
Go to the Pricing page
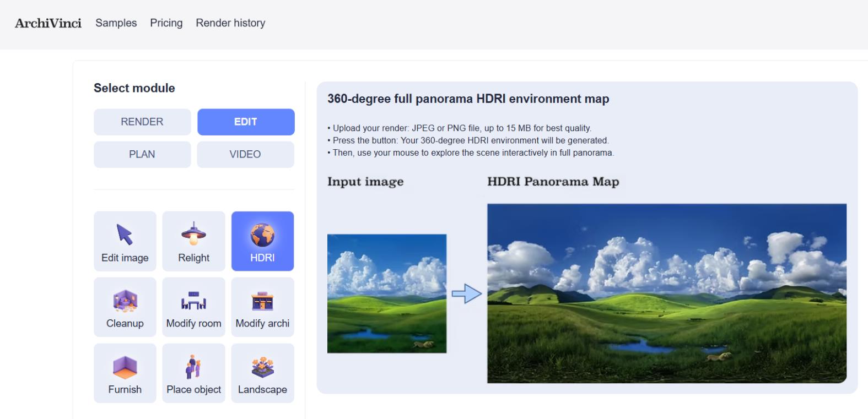(166, 23)
